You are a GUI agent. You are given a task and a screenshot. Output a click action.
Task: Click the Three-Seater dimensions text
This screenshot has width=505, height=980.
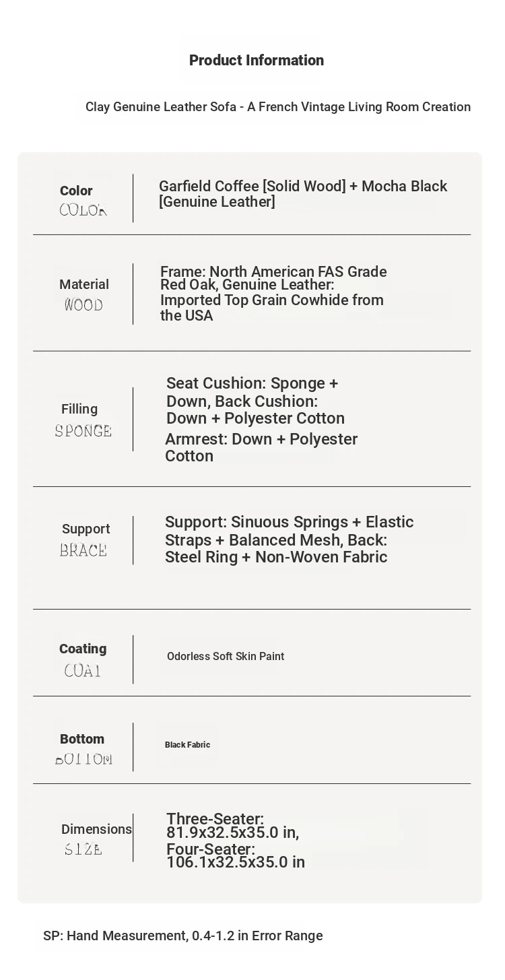tap(233, 826)
